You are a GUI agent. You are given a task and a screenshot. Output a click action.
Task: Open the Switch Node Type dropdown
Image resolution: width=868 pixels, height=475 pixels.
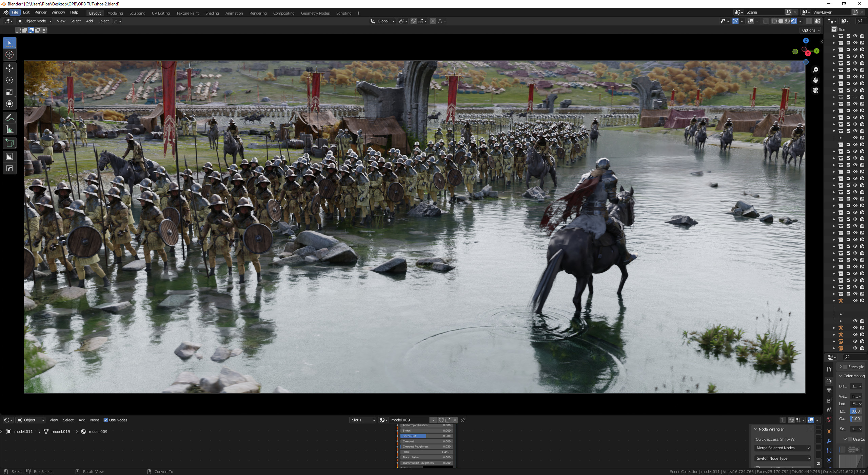(783, 458)
